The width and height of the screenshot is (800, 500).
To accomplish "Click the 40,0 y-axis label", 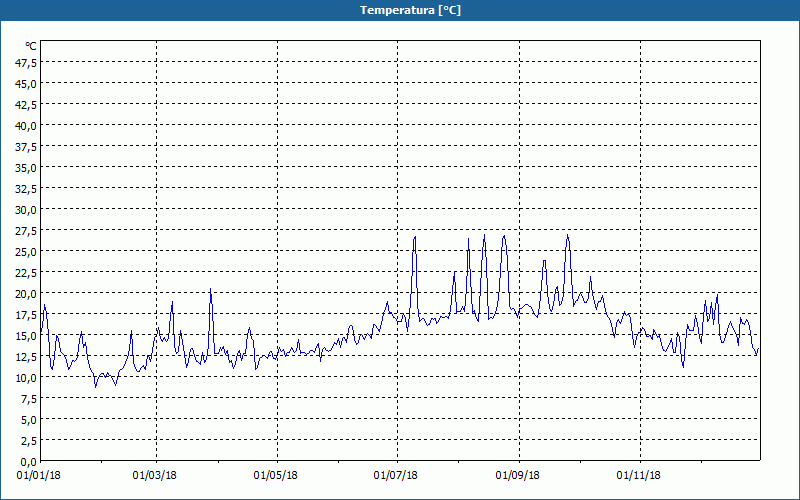I will pyautogui.click(x=27, y=126).
